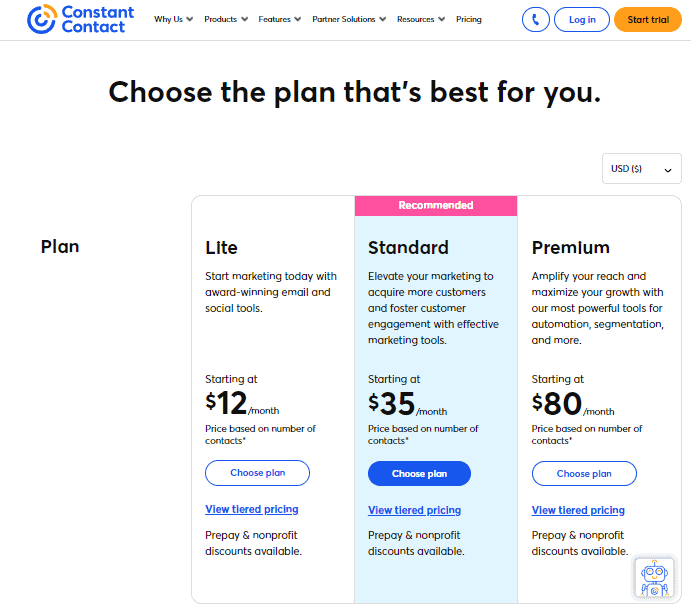View tiered pricing for Standard plan
This screenshot has width=691, height=614.
click(x=414, y=510)
